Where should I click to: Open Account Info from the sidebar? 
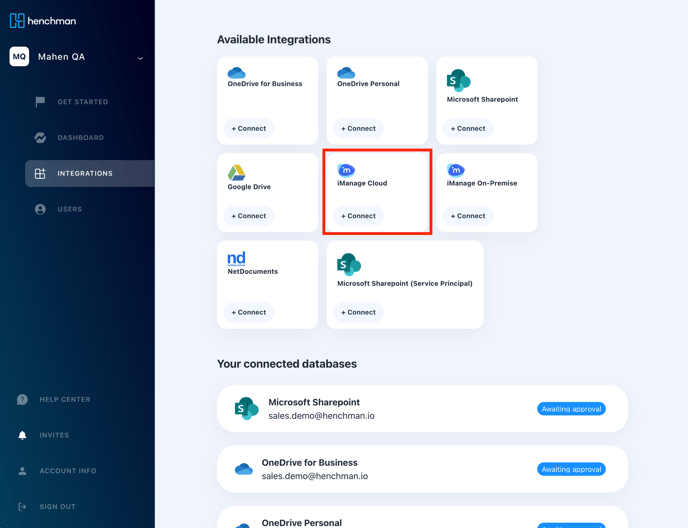point(68,471)
